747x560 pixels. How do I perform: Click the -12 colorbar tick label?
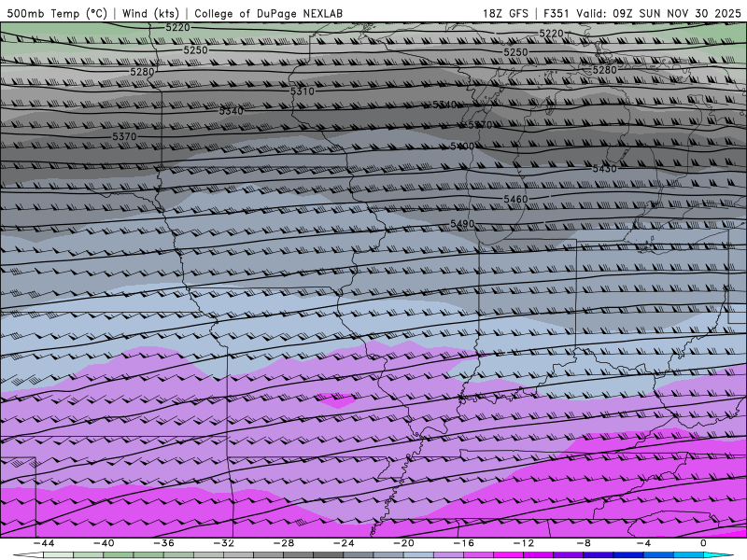pyautogui.click(x=524, y=543)
